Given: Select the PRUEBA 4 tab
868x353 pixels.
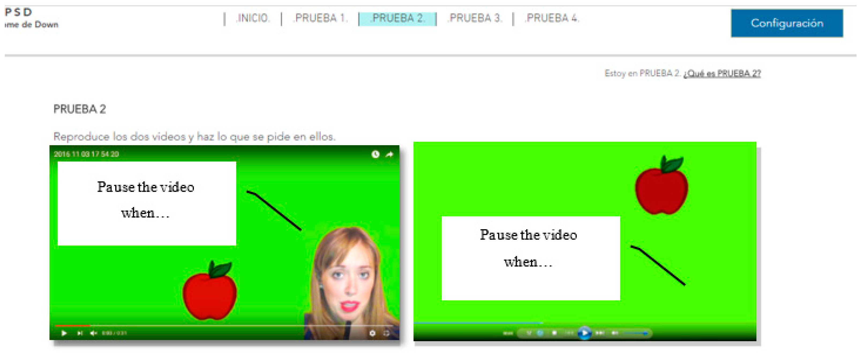Looking at the screenshot, I should tap(552, 18).
